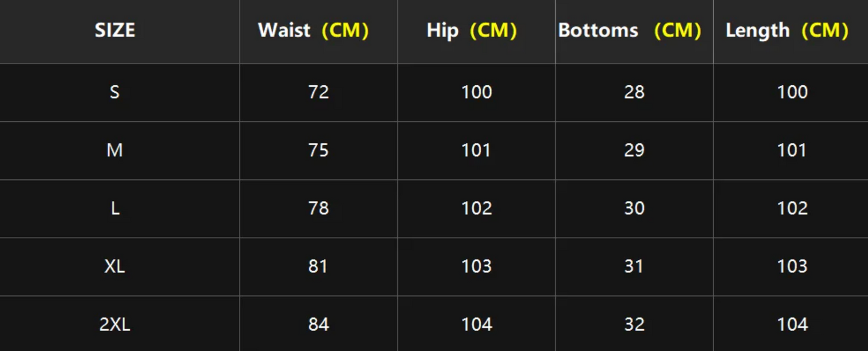Select size S row label
Image resolution: width=868 pixels, height=351 pixels.
pos(115,92)
